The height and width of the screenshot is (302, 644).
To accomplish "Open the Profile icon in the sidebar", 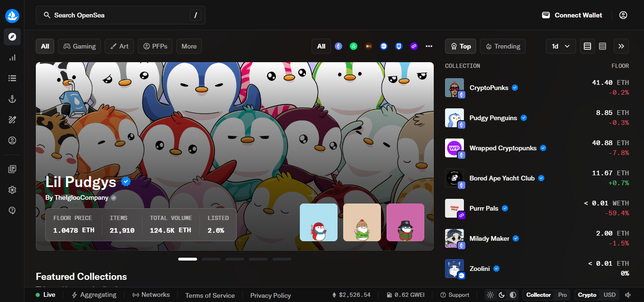I will tap(12, 140).
